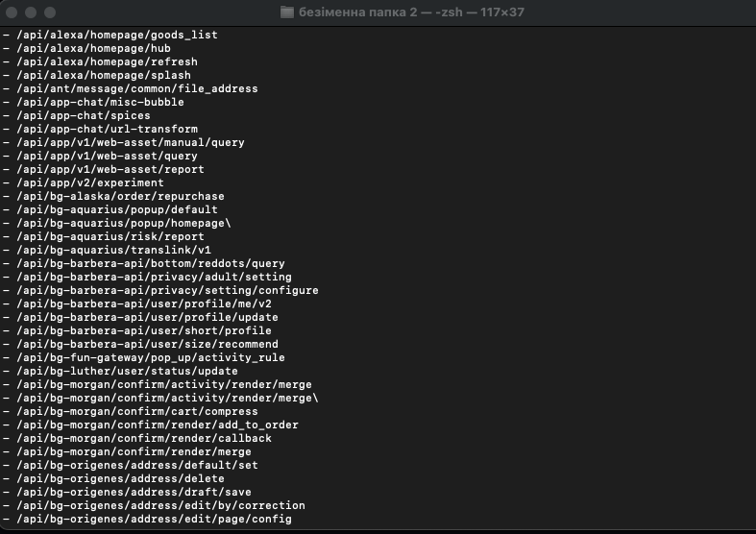This screenshot has width=756, height=534.
Task: Click the /api/ant/message/common/file_address line
Action: click(x=131, y=89)
